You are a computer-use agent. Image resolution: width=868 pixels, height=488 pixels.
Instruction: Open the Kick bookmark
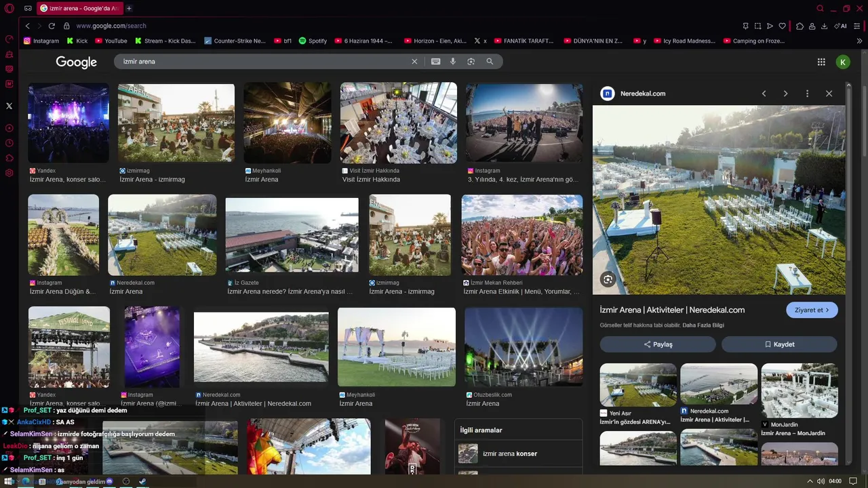click(77, 41)
